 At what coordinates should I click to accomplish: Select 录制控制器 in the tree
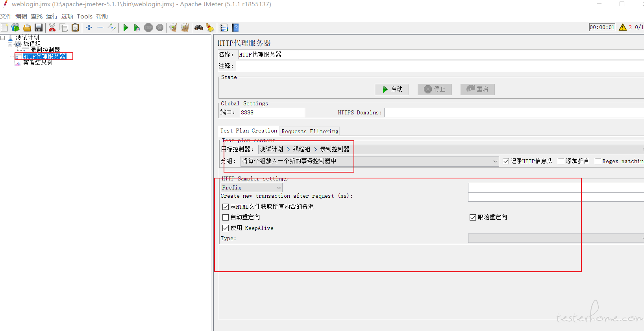(x=46, y=50)
